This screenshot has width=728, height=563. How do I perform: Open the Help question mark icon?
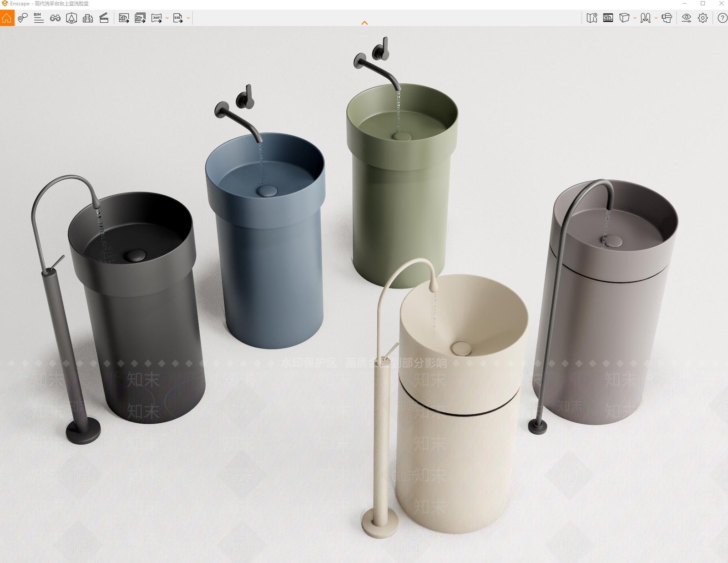(722, 18)
